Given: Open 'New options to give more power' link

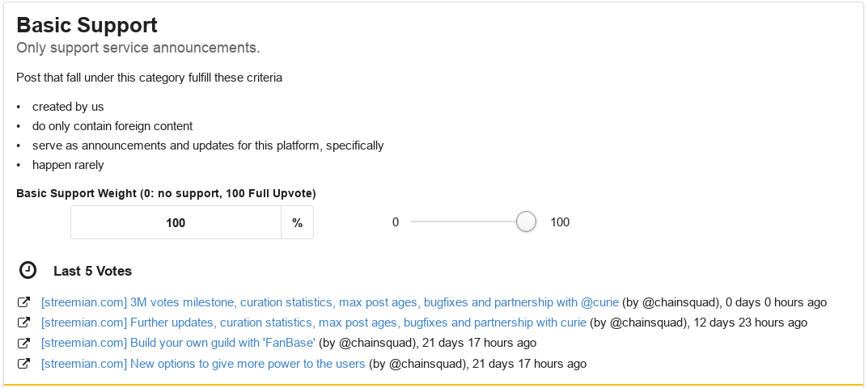Looking at the screenshot, I should point(203,365).
